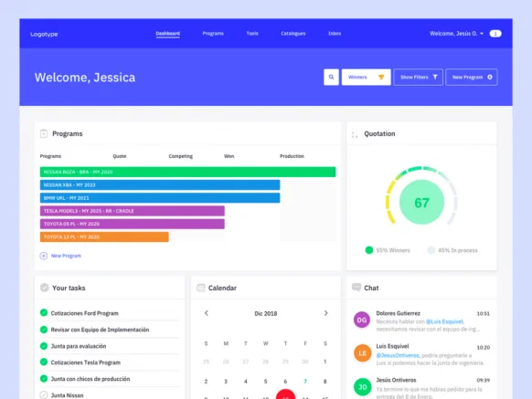532x399 pixels.
Task: Open Show Filters button
Action: click(x=419, y=78)
